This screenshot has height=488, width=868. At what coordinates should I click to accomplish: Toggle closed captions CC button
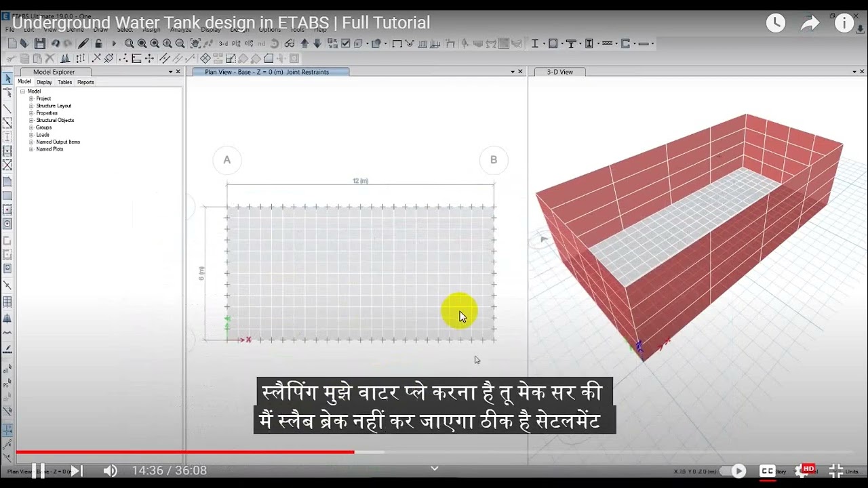click(x=768, y=470)
